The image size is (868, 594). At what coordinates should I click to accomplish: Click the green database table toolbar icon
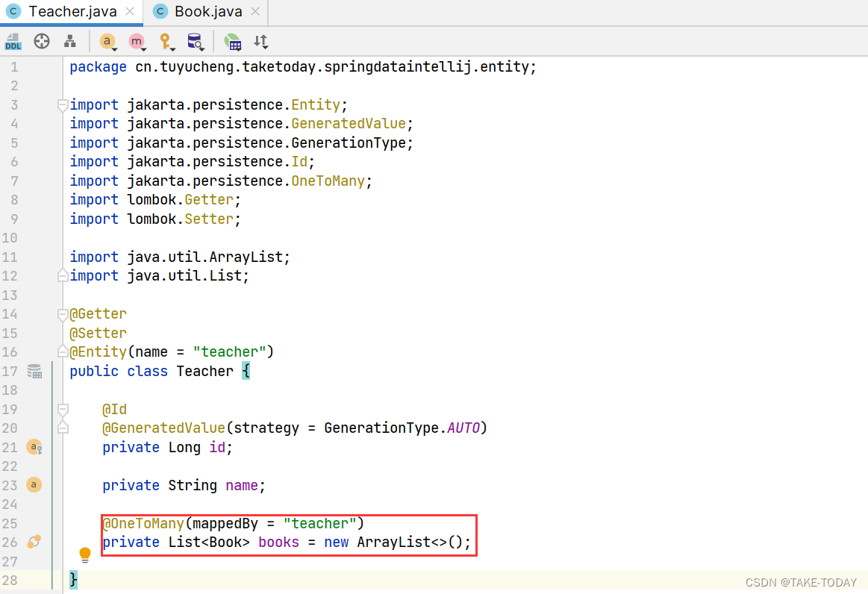coord(233,42)
